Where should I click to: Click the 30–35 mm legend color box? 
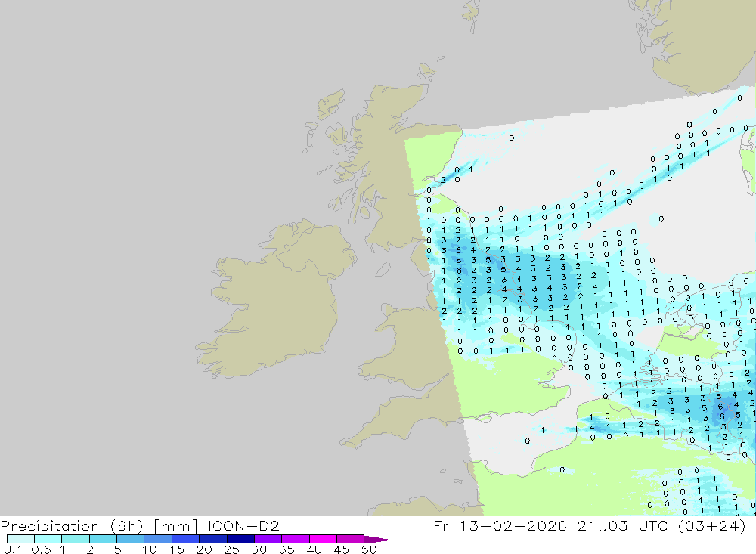click(268, 539)
